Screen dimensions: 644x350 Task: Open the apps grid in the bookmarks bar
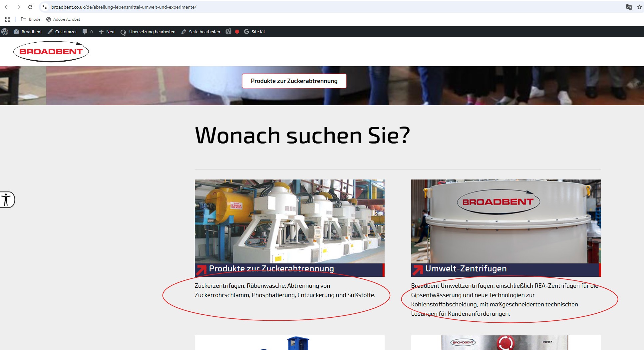8,19
